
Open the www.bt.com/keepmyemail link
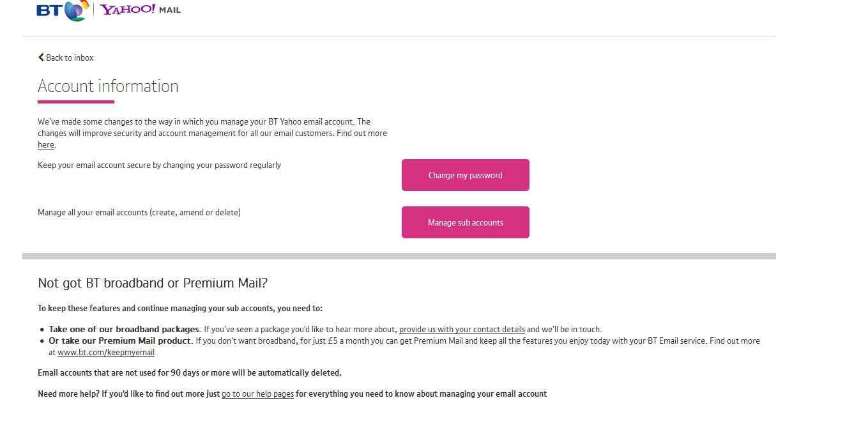(106, 353)
